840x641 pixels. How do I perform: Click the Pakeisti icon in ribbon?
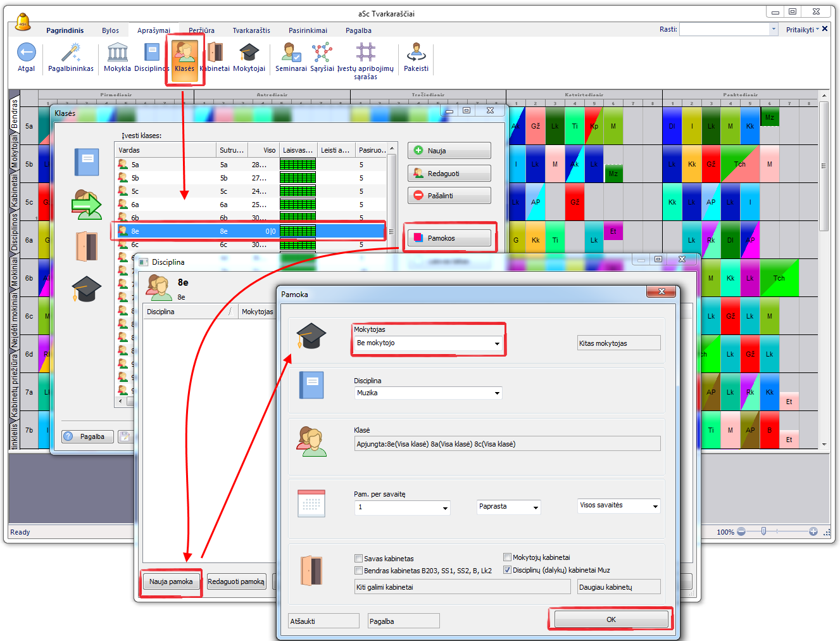coord(416,53)
